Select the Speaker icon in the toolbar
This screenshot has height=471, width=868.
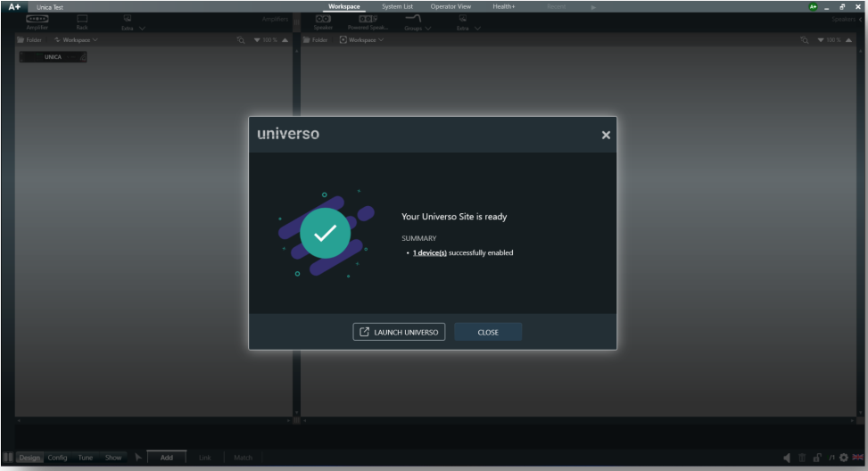pos(323,22)
